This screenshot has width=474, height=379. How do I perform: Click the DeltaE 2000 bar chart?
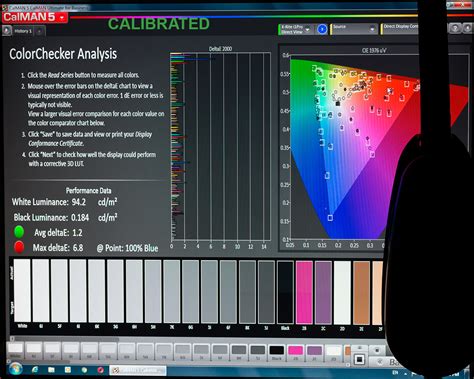[220, 146]
